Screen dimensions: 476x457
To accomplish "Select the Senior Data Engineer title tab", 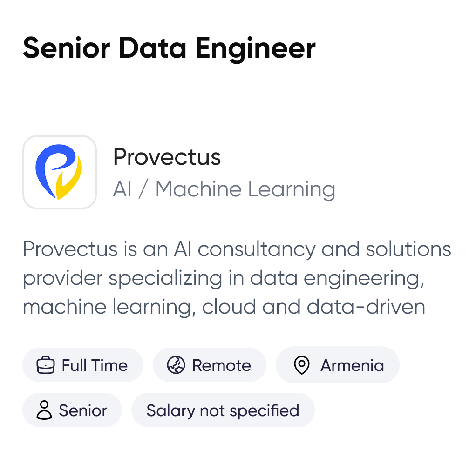I will point(169,47).
